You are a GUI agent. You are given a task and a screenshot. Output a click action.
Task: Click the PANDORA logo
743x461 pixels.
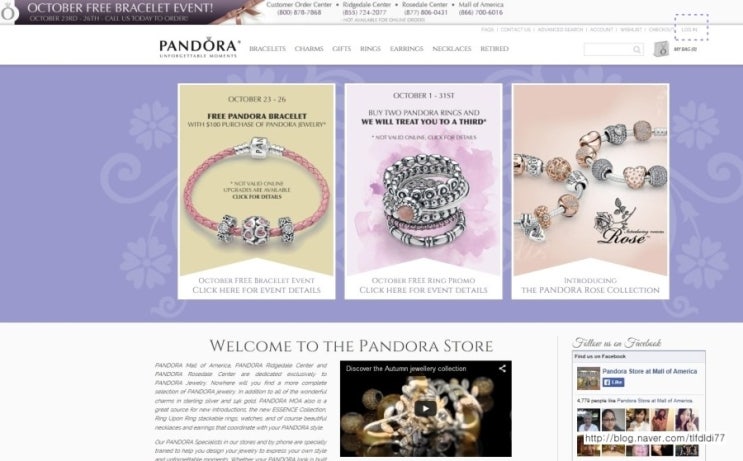pyautogui.click(x=199, y=48)
